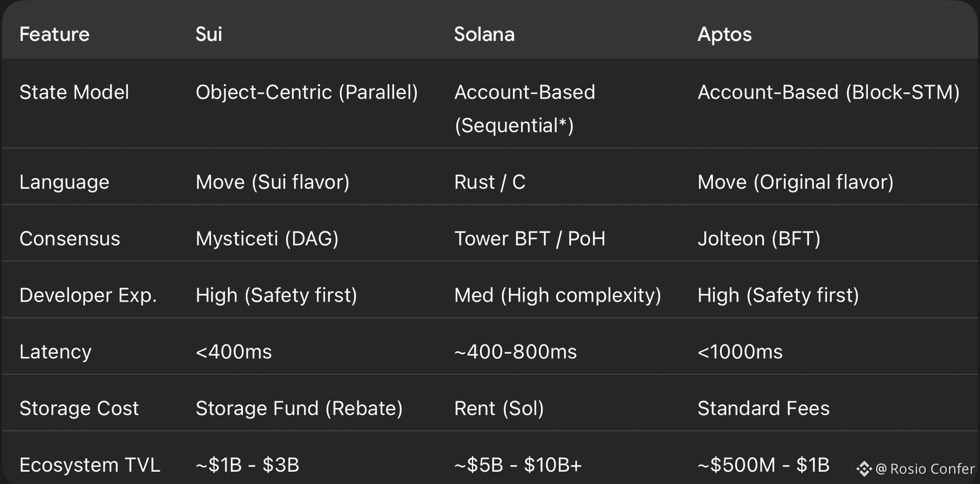
Task: Select the Jolteon (BFT) cell
Action: 759,239
